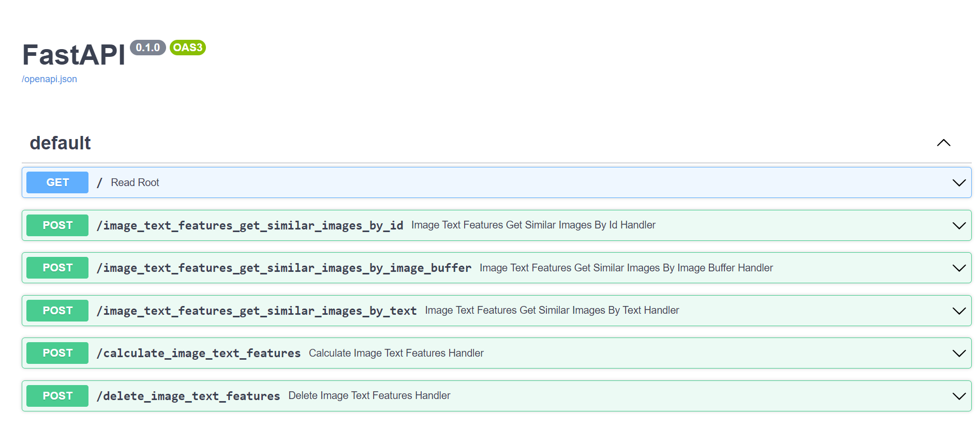Click the Read Root description
Image resolution: width=980 pixels, height=429 pixels.
coord(135,182)
